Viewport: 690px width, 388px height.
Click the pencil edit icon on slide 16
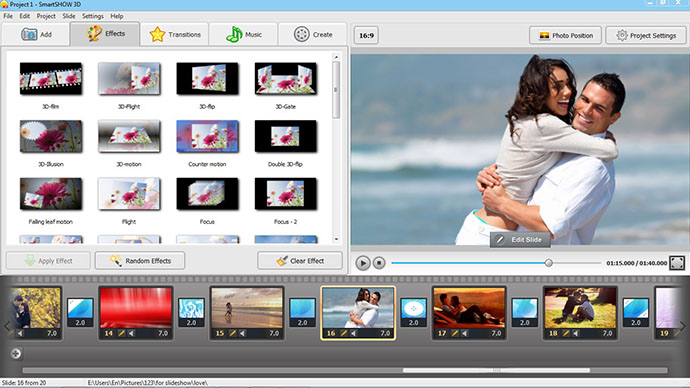344,333
